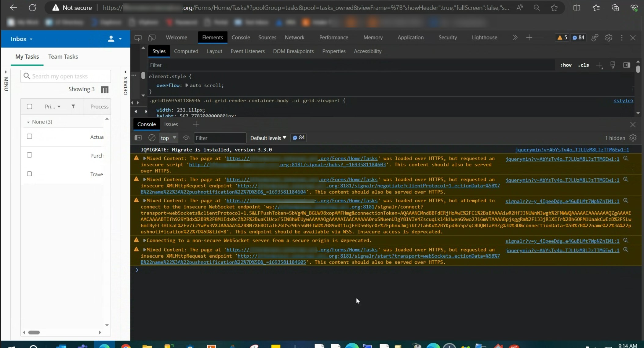Select the inspect element picker icon
Image resolution: width=644 pixels, height=348 pixels.
coord(138,38)
